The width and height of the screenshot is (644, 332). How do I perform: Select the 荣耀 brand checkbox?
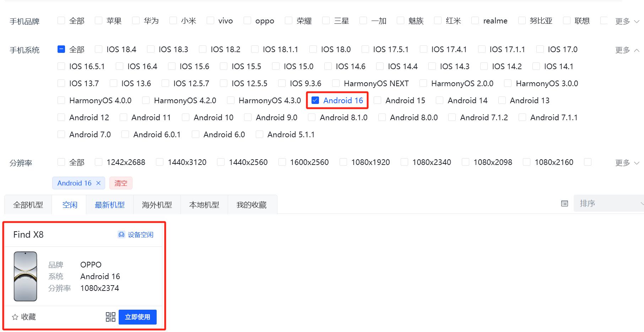(x=288, y=21)
